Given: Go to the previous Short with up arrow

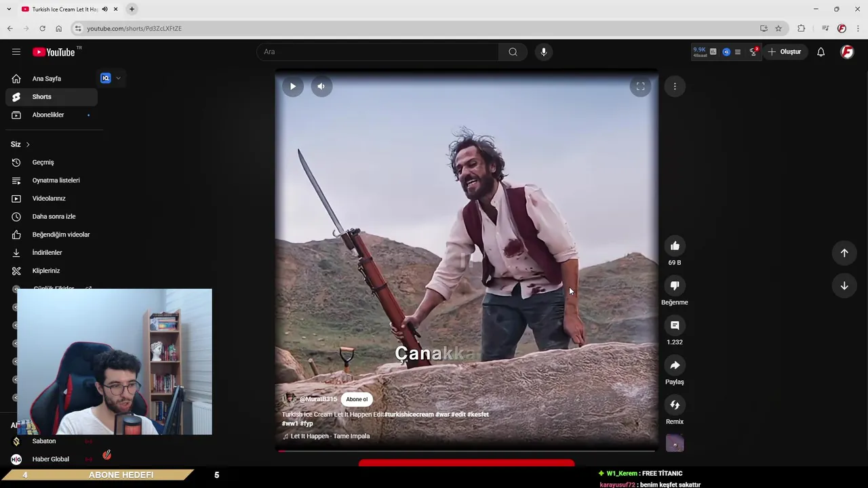Looking at the screenshot, I should point(844,253).
